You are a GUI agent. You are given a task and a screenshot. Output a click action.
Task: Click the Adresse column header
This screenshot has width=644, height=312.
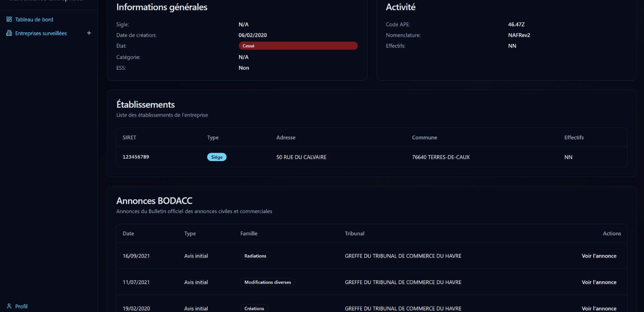pyautogui.click(x=286, y=137)
